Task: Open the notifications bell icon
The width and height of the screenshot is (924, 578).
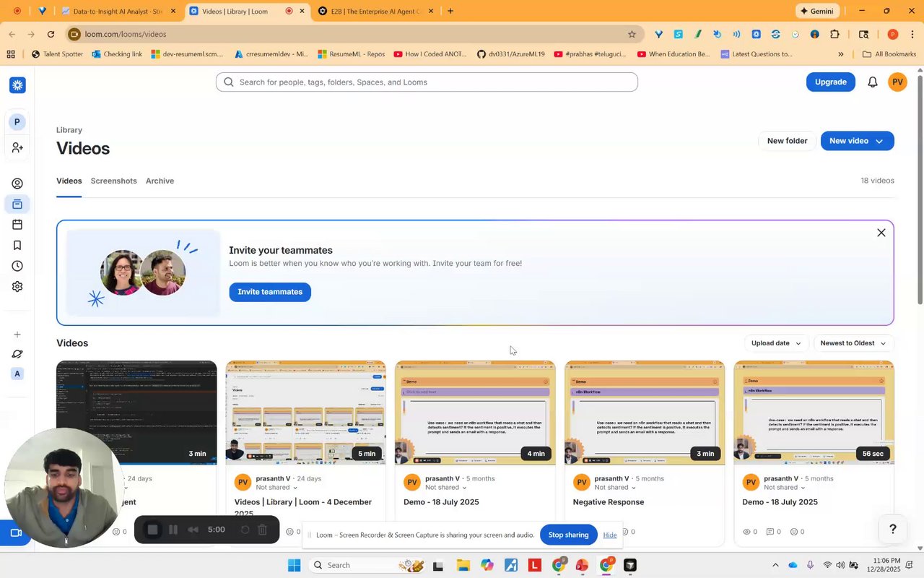Action: click(873, 82)
